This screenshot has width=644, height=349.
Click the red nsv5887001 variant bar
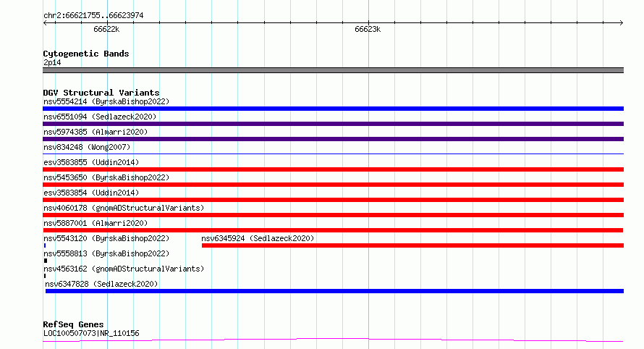coord(333,230)
